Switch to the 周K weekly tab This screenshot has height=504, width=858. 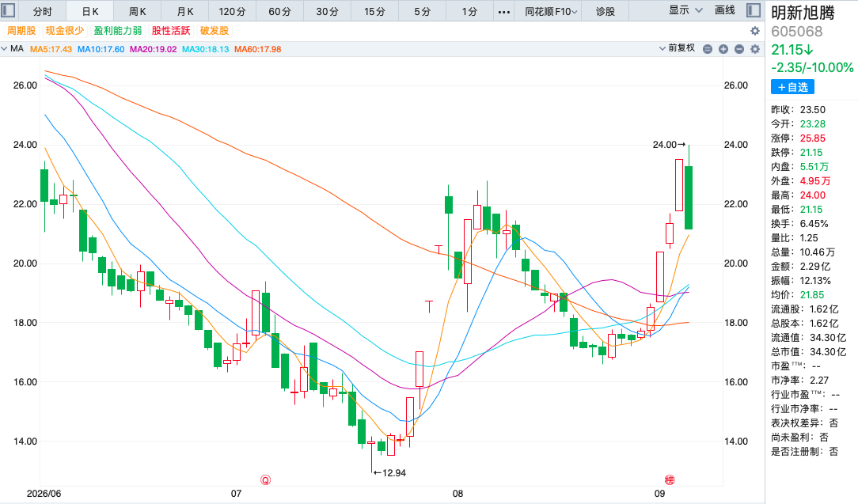point(138,11)
